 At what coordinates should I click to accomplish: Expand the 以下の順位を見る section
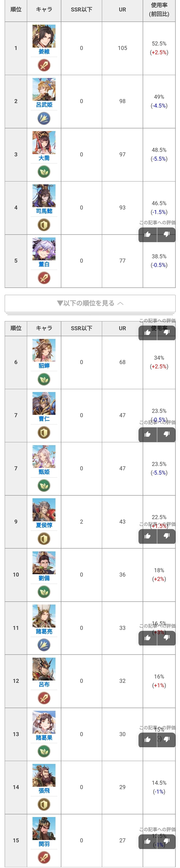coord(90,303)
